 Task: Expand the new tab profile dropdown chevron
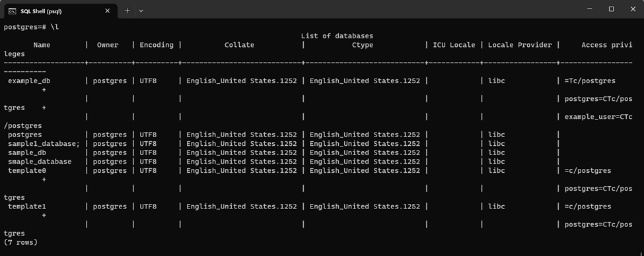[x=141, y=11]
